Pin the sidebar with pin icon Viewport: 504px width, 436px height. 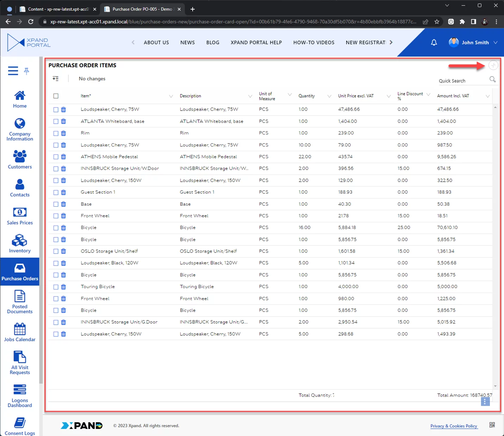pyautogui.click(x=26, y=71)
